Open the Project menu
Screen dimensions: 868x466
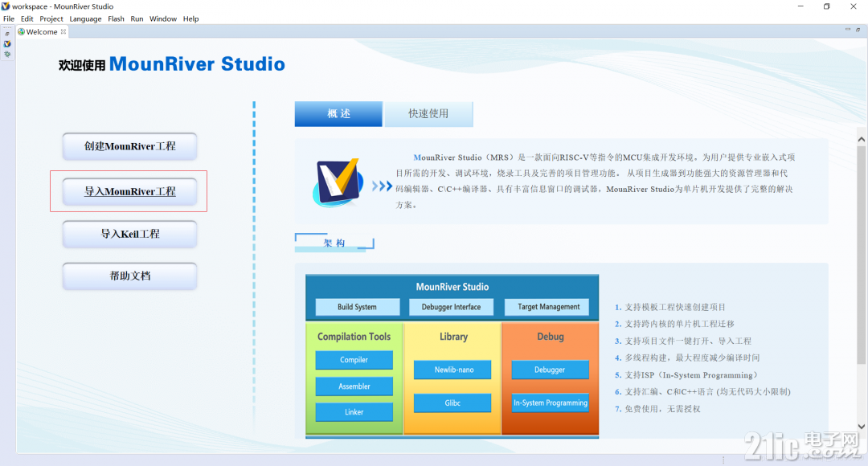click(51, 18)
